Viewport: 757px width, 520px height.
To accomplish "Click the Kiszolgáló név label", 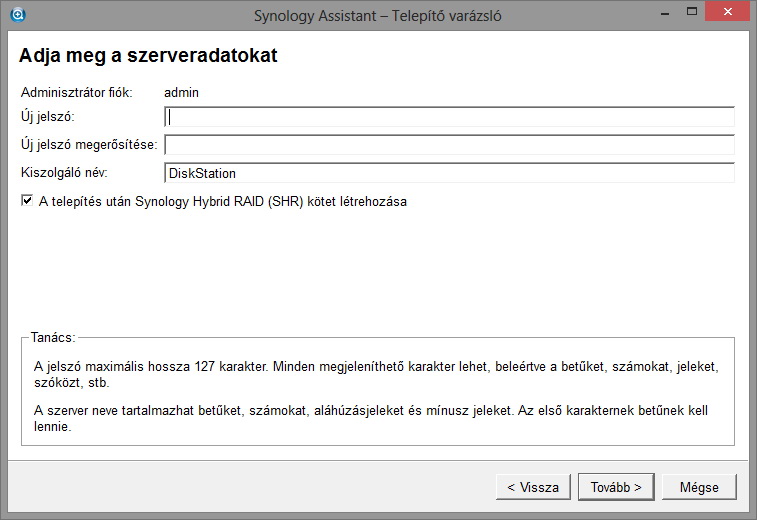I will pos(64,173).
